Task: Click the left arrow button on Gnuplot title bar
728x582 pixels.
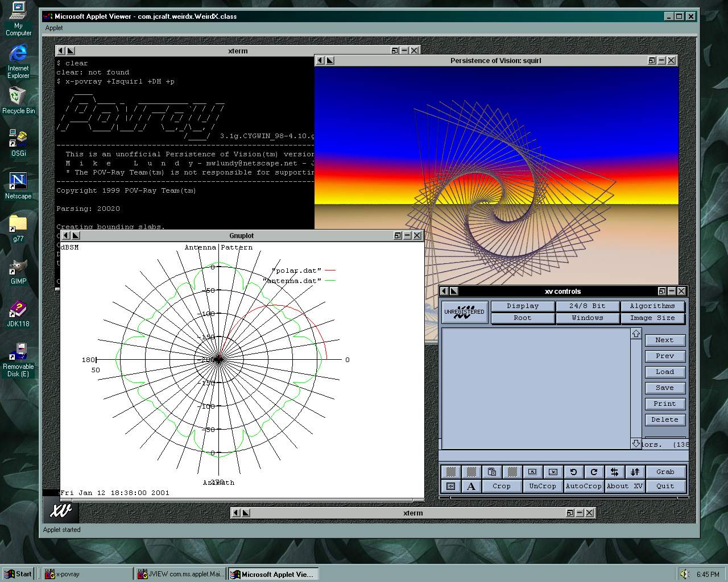Action: click(66, 235)
